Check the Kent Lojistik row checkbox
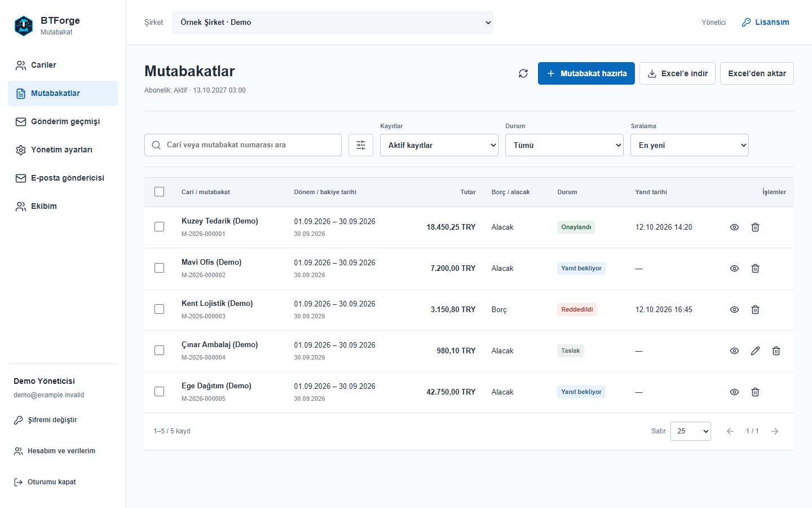This screenshot has height=508, width=812. pos(159,309)
